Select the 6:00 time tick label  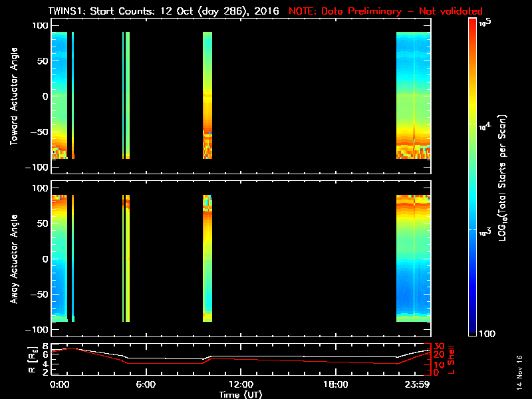[x=146, y=384]
